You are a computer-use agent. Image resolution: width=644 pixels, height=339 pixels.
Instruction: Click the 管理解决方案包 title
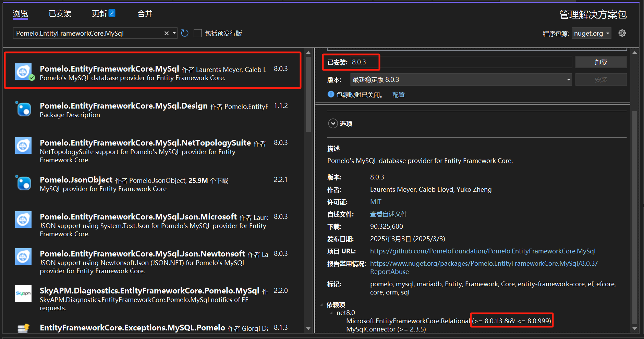pyautogui.click(x=593, y=14)
